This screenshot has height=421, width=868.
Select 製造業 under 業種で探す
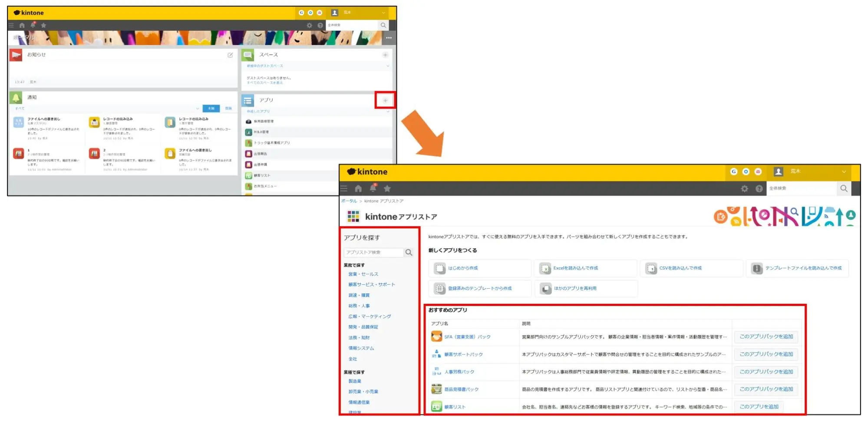[355, 381]
